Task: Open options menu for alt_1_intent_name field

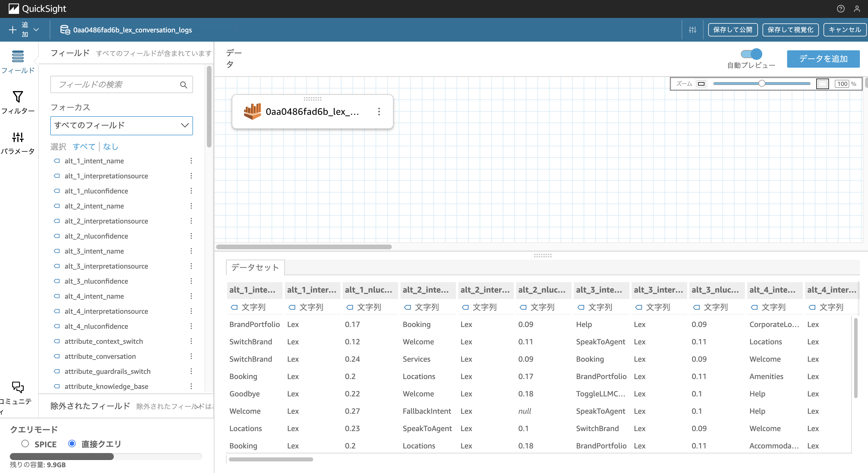Action: tap(191, 161)
